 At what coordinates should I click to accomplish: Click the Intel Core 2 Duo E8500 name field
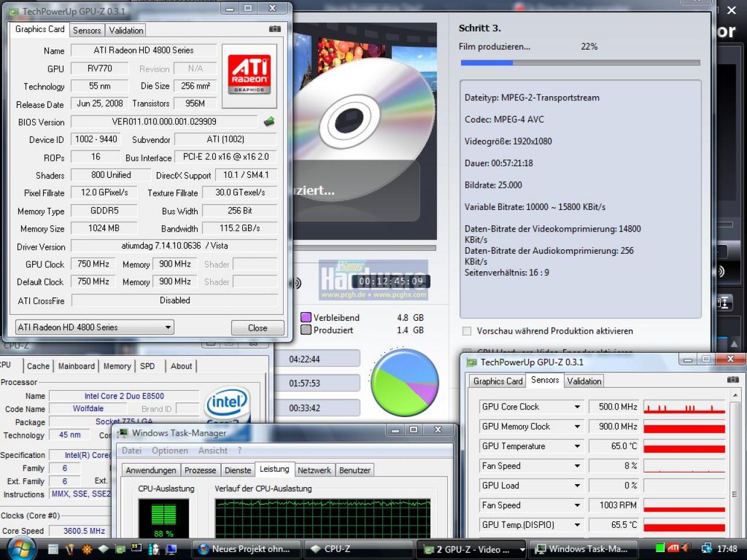124,396
